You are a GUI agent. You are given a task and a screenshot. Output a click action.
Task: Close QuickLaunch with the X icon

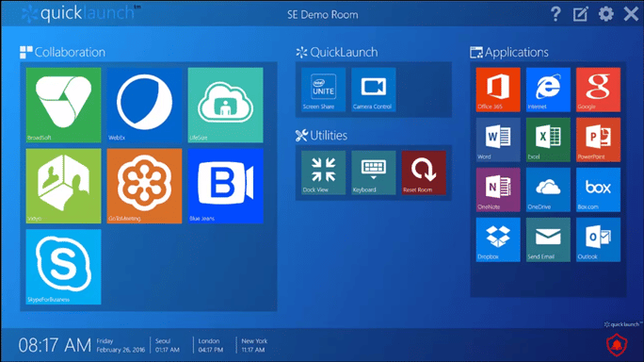point(631,14)
